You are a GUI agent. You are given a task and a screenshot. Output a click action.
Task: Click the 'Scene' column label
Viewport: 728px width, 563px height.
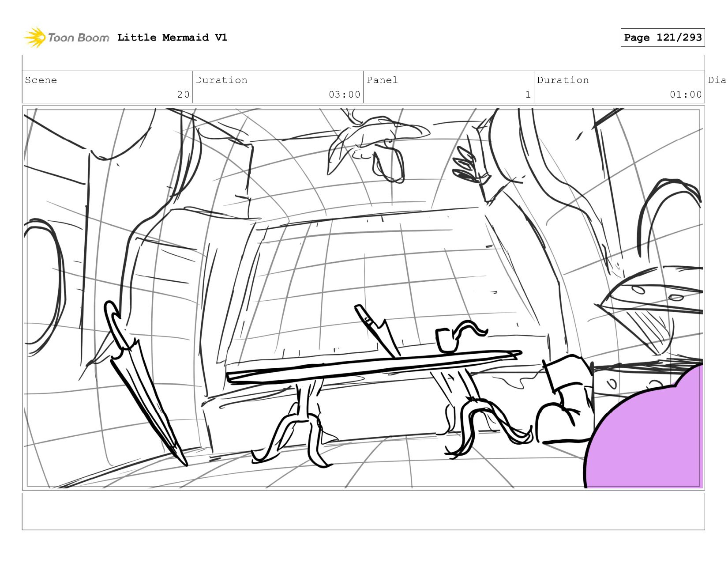(x=41, y=80)
